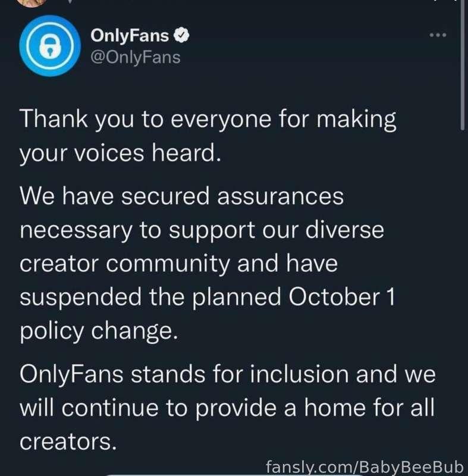468x476 pixels.
Task: Click the 'creator community and have' line
Action: 178,263
